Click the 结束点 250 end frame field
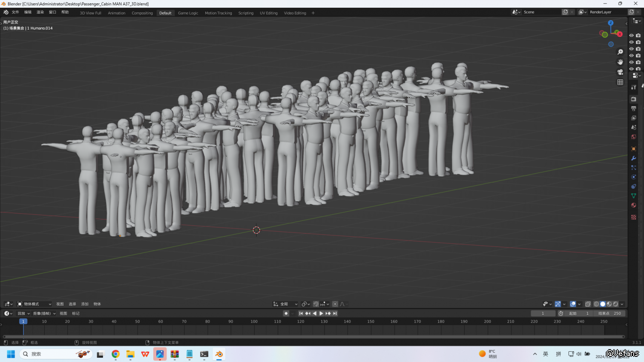Image resolution: width=644 pixels, height=362 pixels. pyautogui.click(x=610, y=314)
